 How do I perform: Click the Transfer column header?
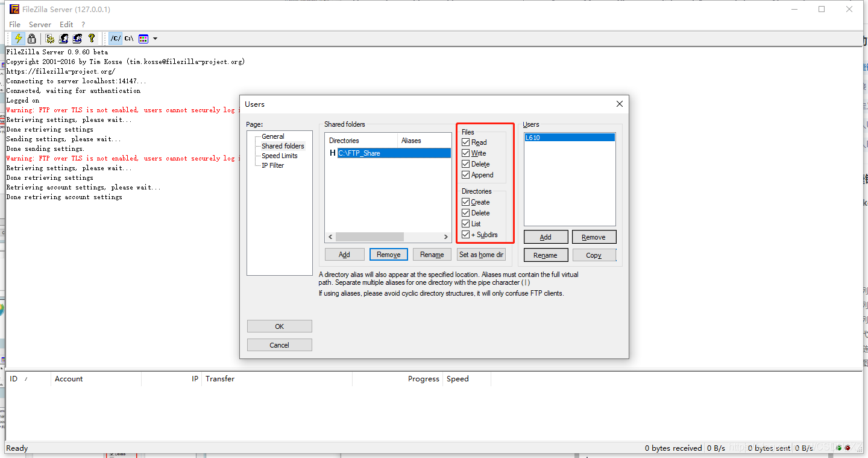coord(277,379)
